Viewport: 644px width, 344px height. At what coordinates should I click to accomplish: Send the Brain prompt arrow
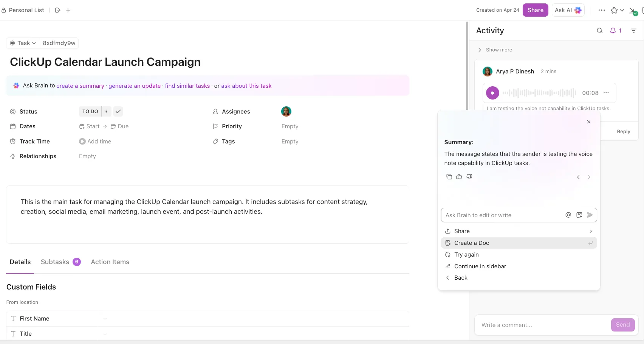click(590, 215)
